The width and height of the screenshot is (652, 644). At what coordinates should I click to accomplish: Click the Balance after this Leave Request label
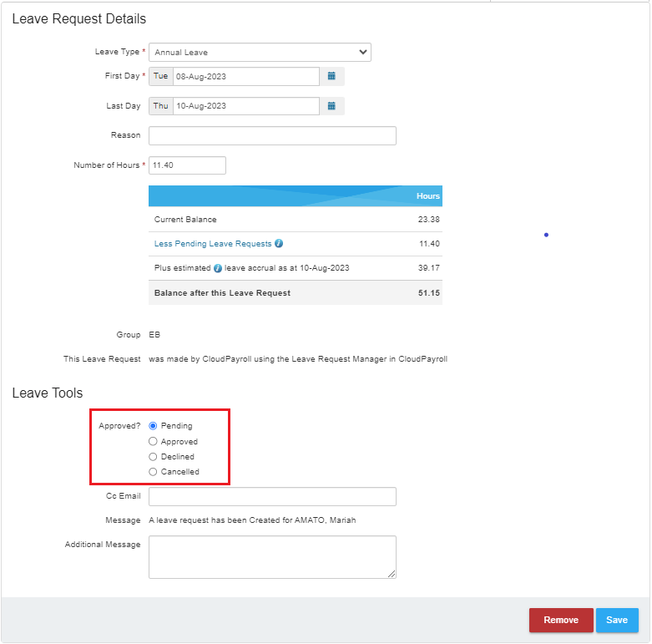222,293
